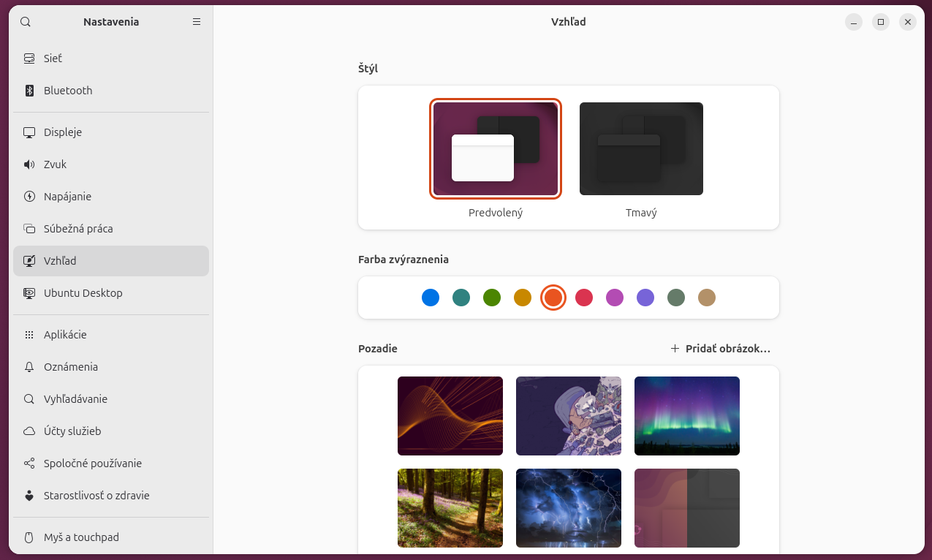Screen dimensions: 932x560
Task: Click the Sieť network icon
Action: [29, 58]
